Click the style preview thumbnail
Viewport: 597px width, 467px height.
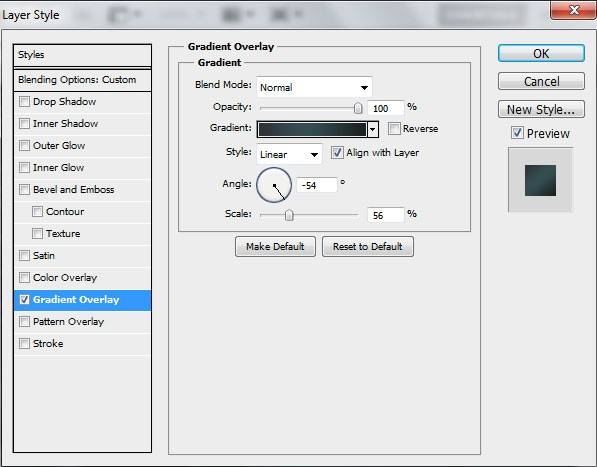tap(540, 180)
